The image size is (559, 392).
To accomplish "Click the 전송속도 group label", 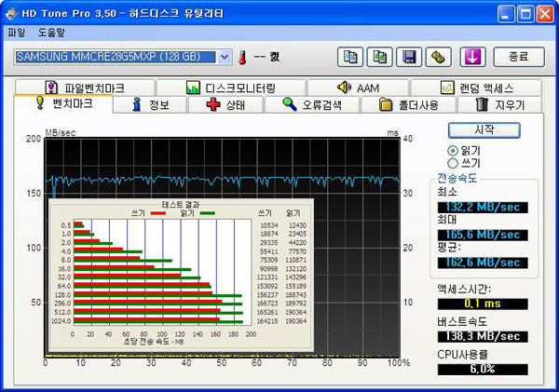I will tap(457, 178).
